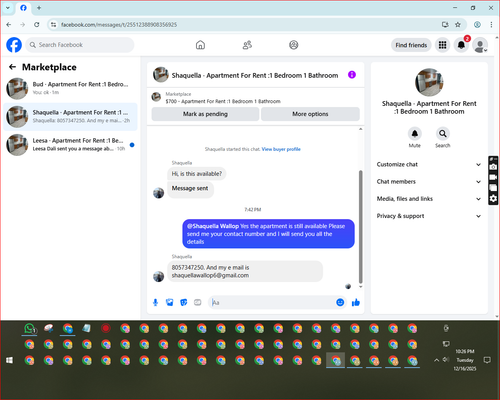
Task: Choose a sticker with the sticker icon
Action: [x=184, y=303]
